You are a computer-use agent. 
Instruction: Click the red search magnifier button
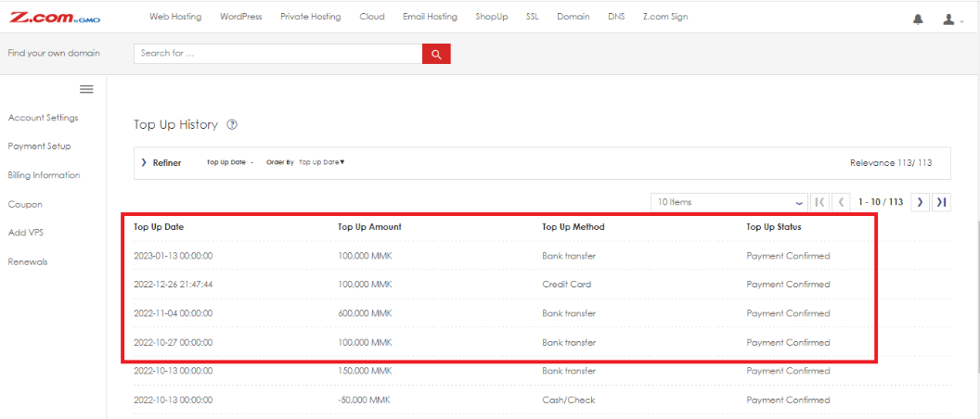point(436,54)
